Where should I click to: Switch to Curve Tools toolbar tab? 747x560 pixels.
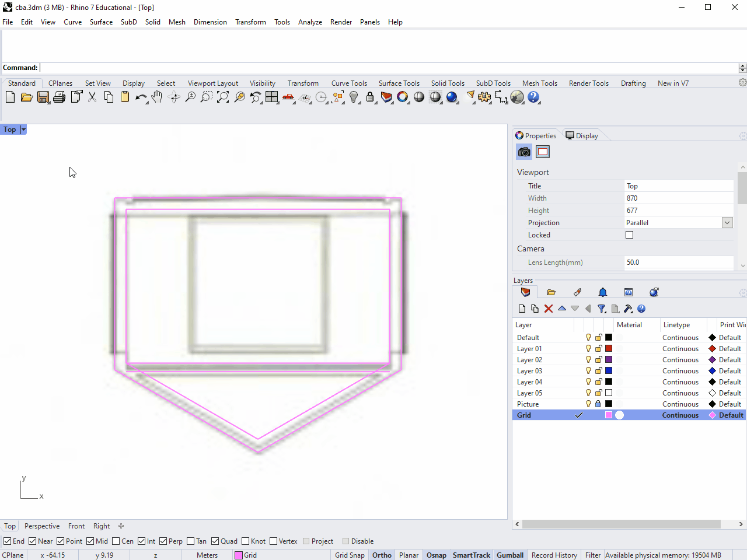coord(349,83)
